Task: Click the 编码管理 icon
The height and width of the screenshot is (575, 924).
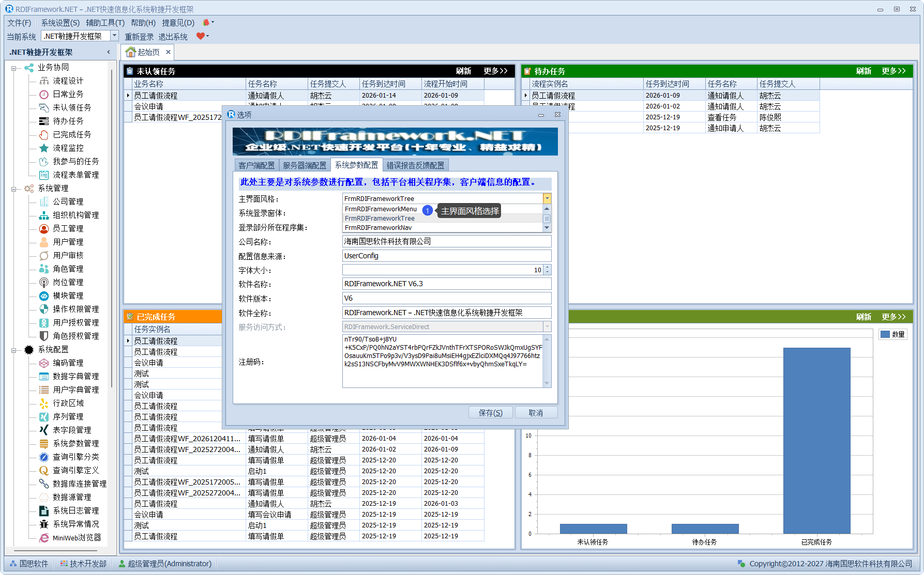Action: pyautogui.click(x=44, y=363)
